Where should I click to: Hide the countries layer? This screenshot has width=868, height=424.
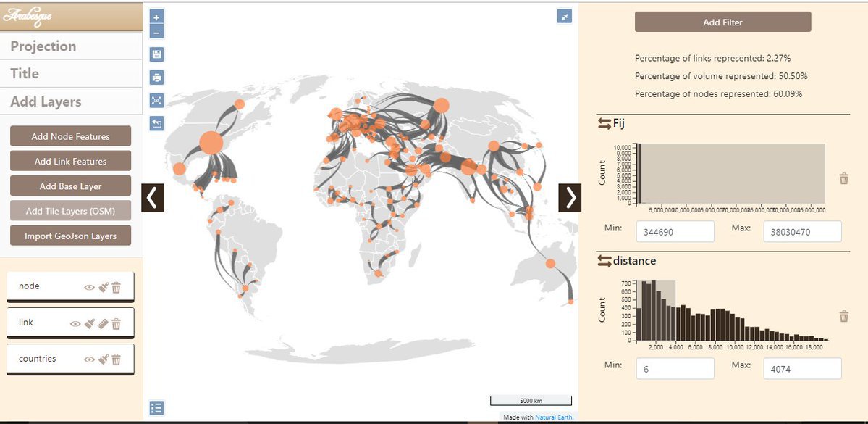(89, 359)
